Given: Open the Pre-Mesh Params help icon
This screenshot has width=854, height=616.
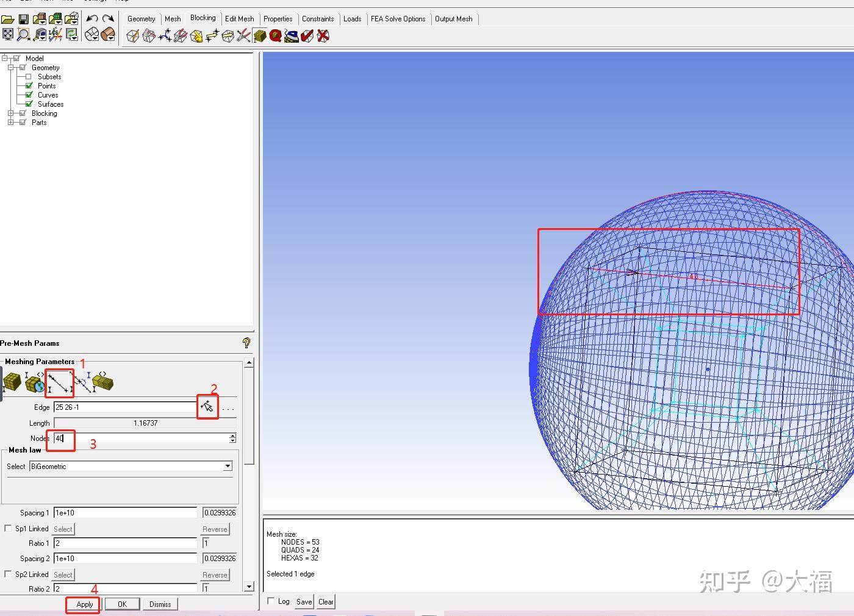Looking at the screenshot, I should pos(246,343).
